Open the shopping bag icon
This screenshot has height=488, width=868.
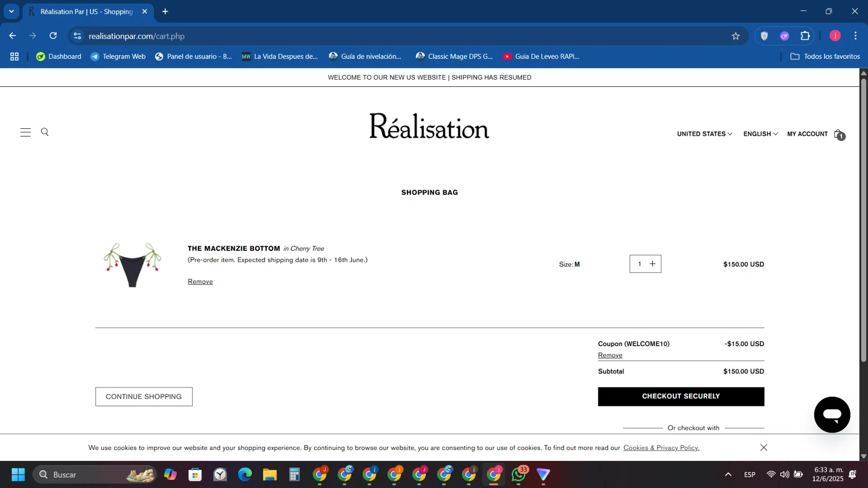pos(839,134)
